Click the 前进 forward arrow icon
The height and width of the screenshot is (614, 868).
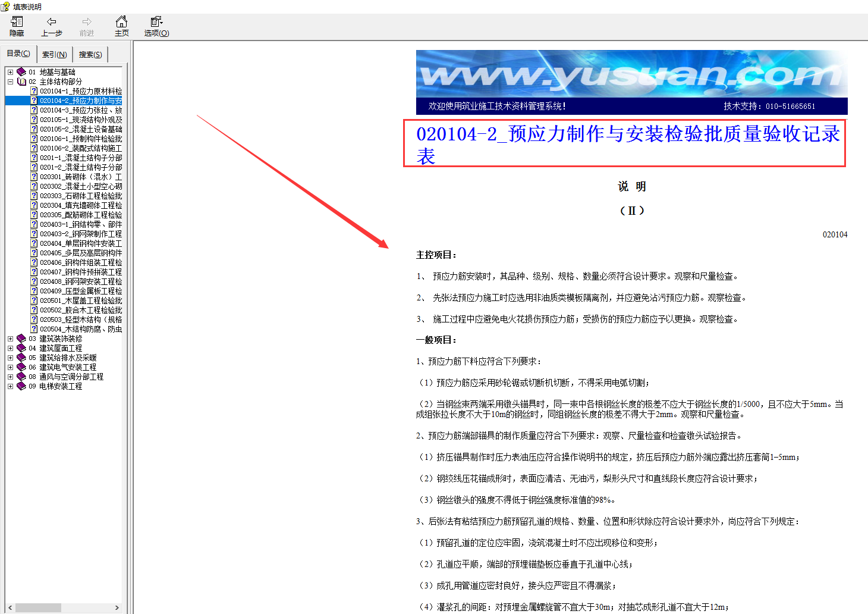[x=87, y=22]
